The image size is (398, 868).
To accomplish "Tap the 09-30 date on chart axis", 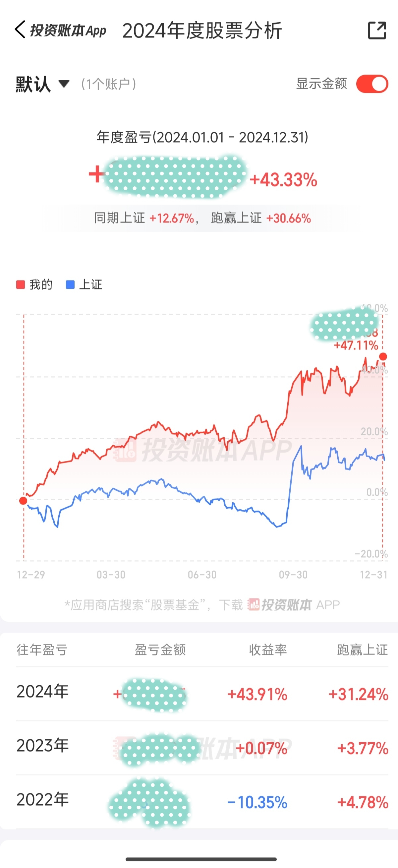I will 293,575.
